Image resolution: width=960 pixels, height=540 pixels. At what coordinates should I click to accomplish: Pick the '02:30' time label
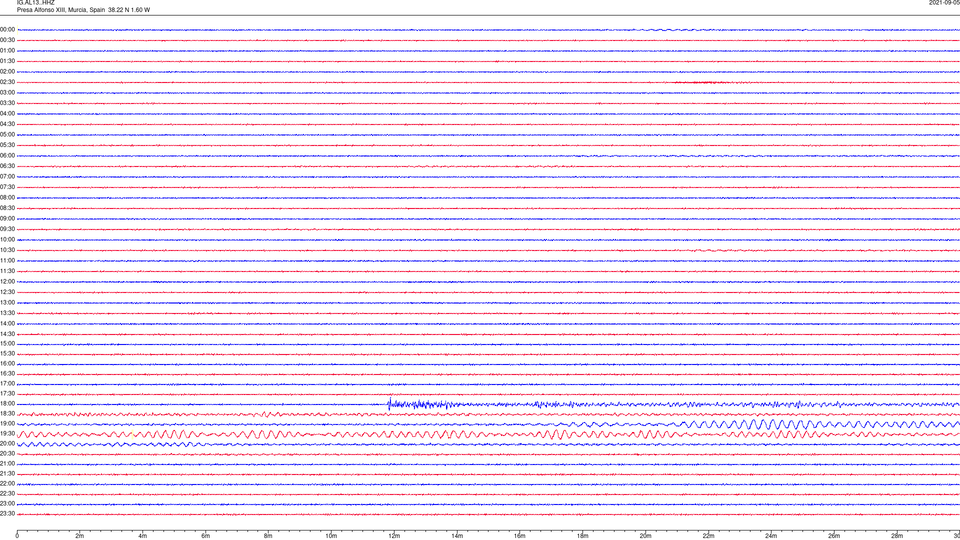[7, 82]
